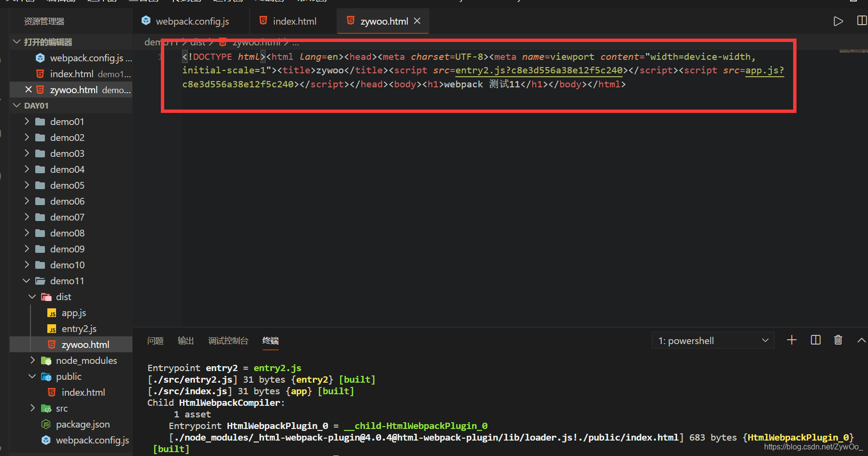Maximize panel with up chevron
868x456 pixels.
coord(861,340)
